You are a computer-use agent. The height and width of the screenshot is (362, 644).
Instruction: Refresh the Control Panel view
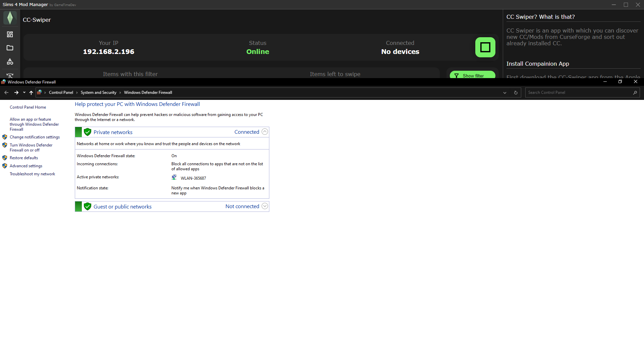coord(516,93)
